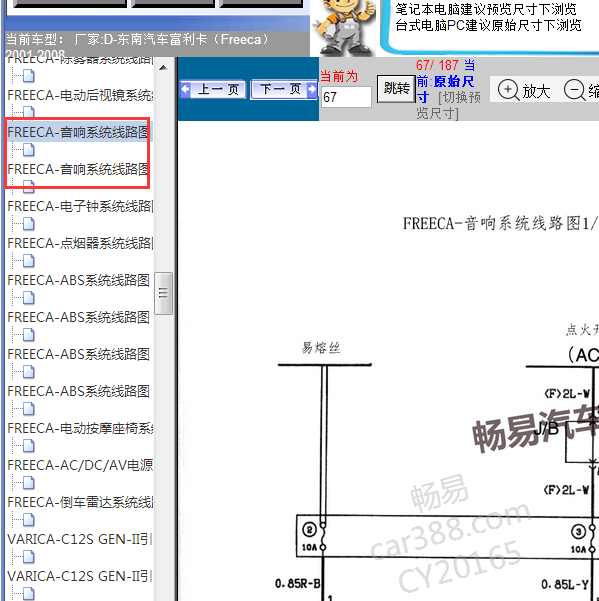Open page icon under FREECA-电动后视镜系统
The height and width of the screenshot is (601, 599).
[29, 112]
